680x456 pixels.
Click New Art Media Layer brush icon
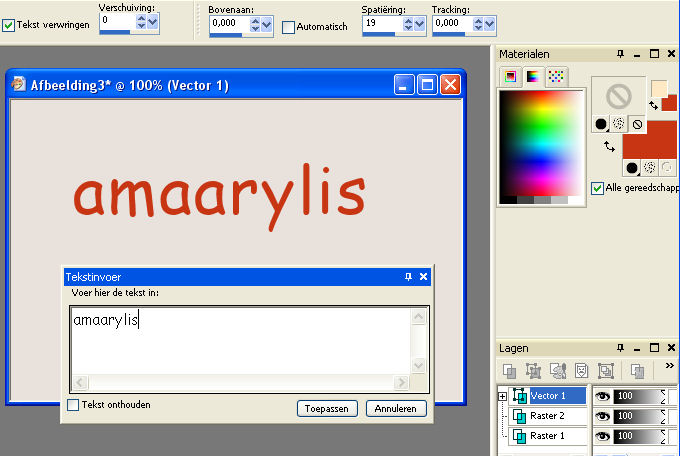(558, 371)
